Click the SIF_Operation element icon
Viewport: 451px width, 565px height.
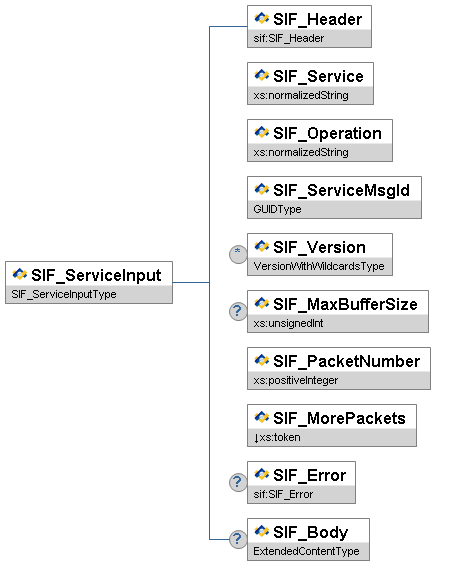click(x=262, y=132)
